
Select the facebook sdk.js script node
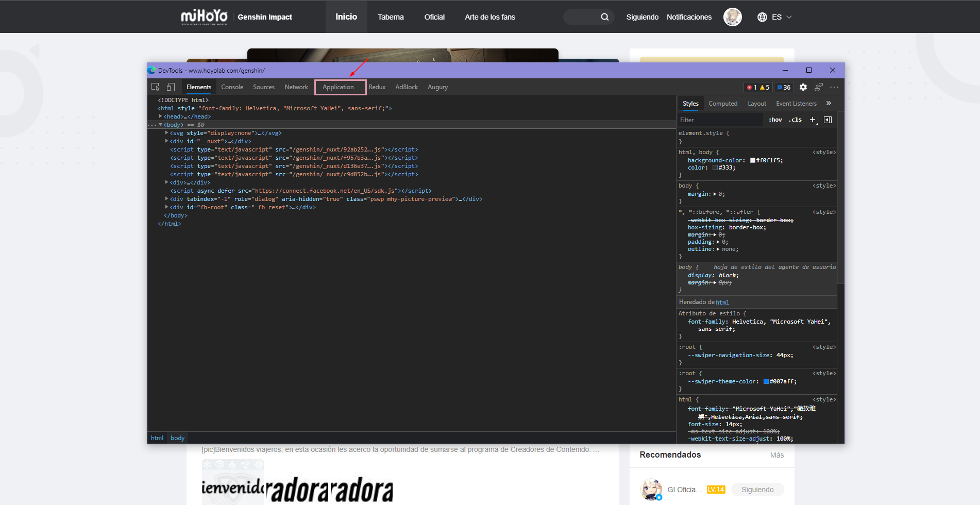(x=301, y=191)
